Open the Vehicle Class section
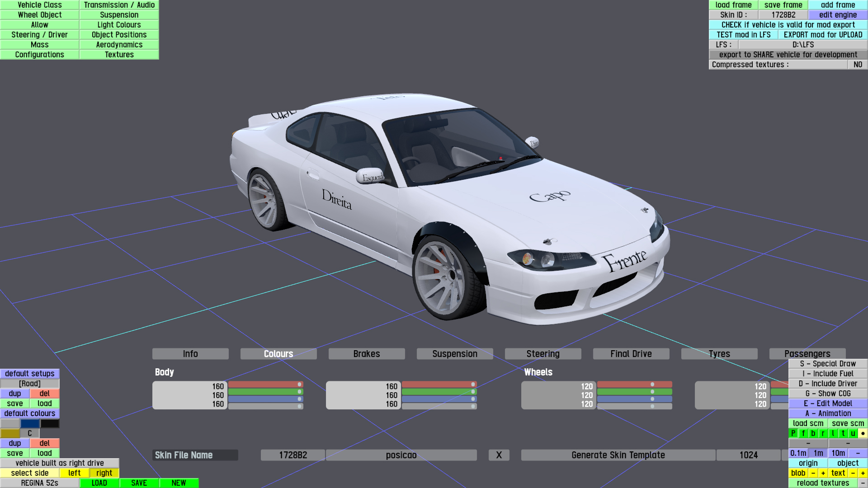Viewport: 868px width, 488px height. 40,5
